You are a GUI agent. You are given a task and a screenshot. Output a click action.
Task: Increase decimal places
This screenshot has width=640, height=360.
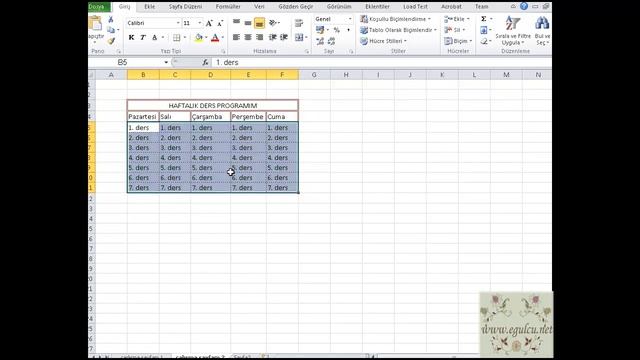320,41
